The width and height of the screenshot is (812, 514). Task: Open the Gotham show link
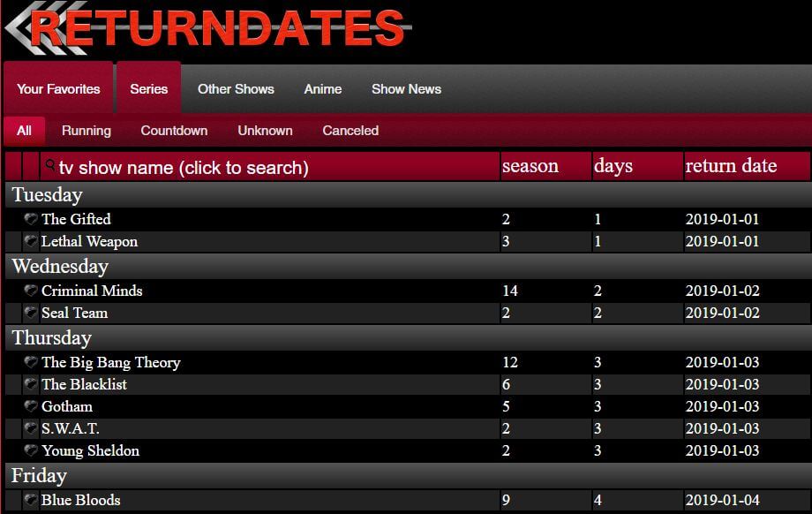(67, 407)
